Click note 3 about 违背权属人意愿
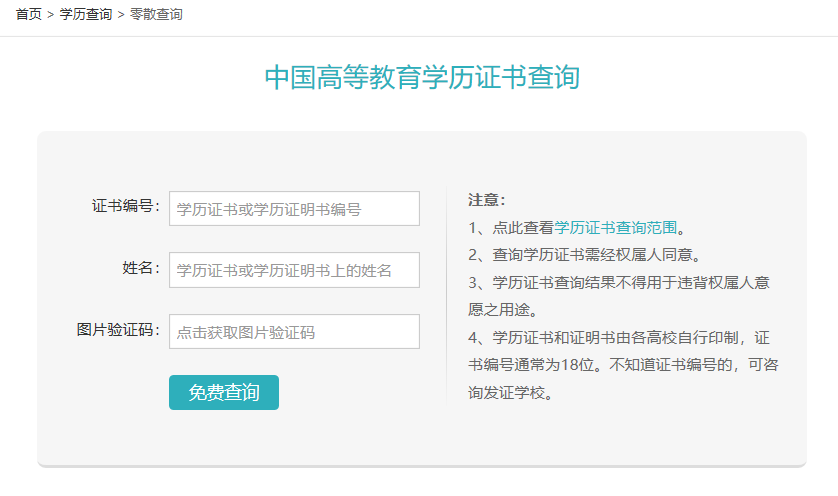 click(x=618, y=282)
